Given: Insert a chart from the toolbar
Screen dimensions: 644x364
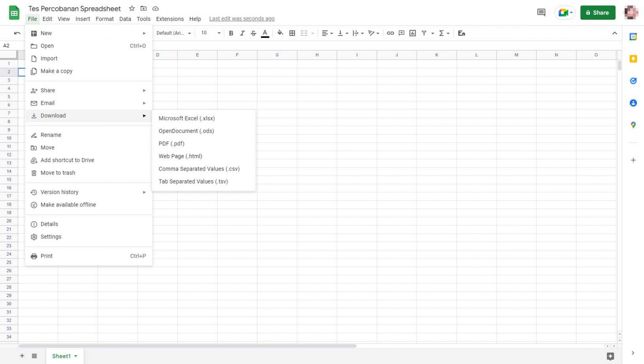Looking at the screenshot, I should [x=413, y=33].
